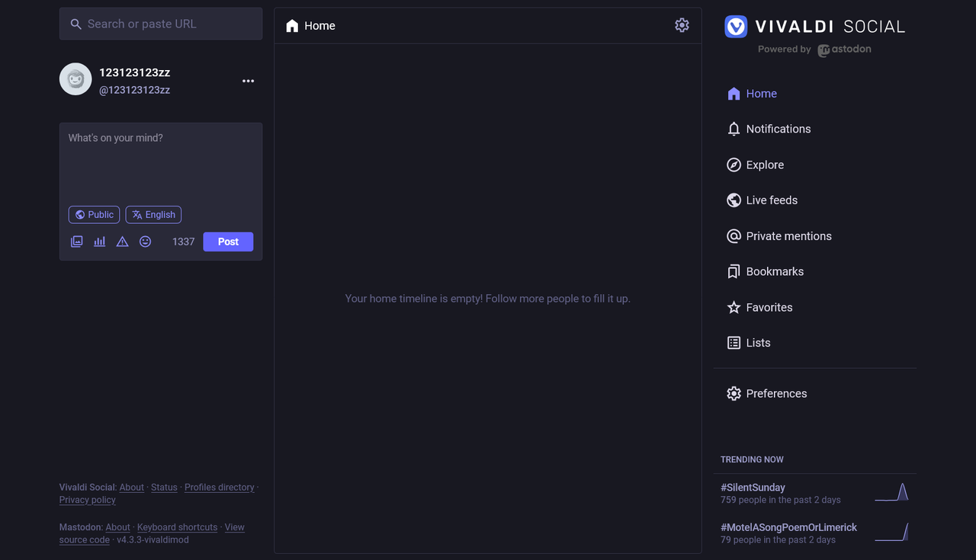Open the three-dot account menu
Screen dimensions: 976x560
pos(248,81)
